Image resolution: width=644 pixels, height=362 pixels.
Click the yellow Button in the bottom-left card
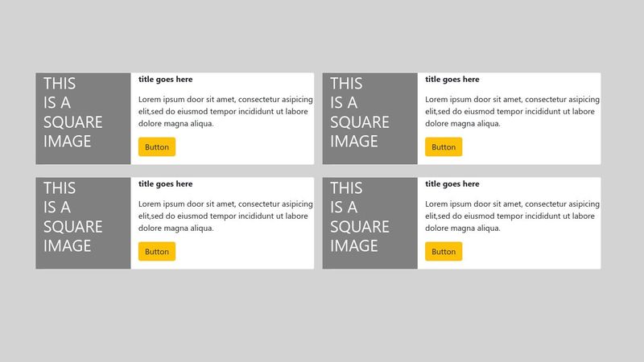point(157,252)
